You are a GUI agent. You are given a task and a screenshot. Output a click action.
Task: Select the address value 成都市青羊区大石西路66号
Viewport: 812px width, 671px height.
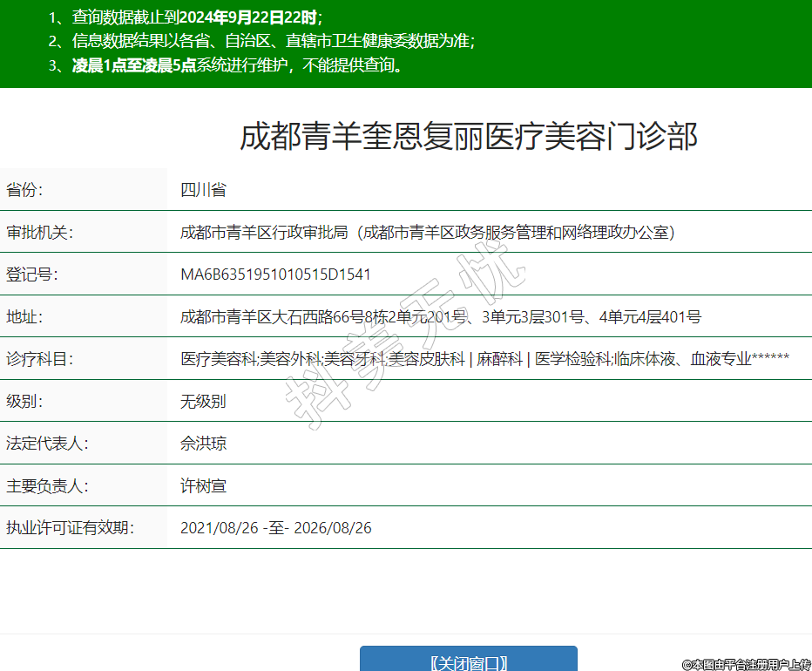[440, 316]
